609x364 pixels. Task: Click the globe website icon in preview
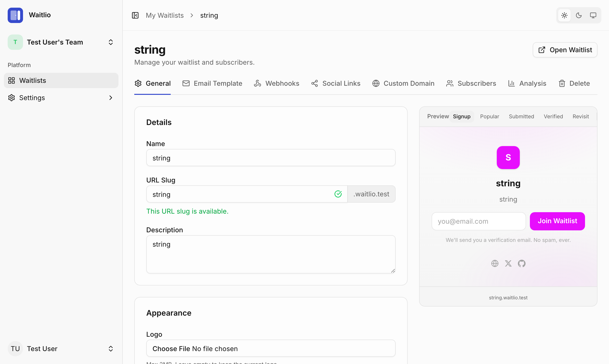[495, 263]
